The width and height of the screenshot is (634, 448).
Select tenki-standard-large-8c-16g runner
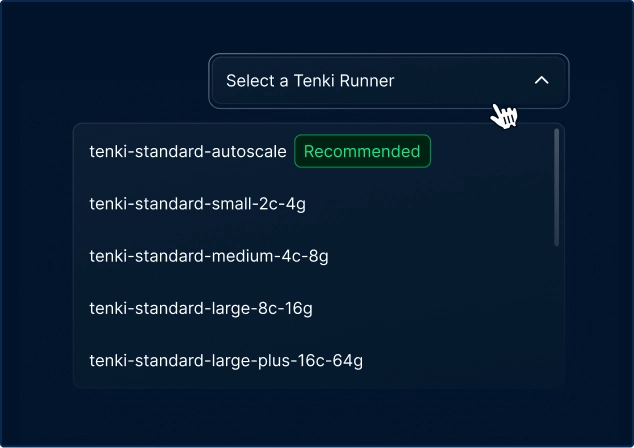point(201,308)
